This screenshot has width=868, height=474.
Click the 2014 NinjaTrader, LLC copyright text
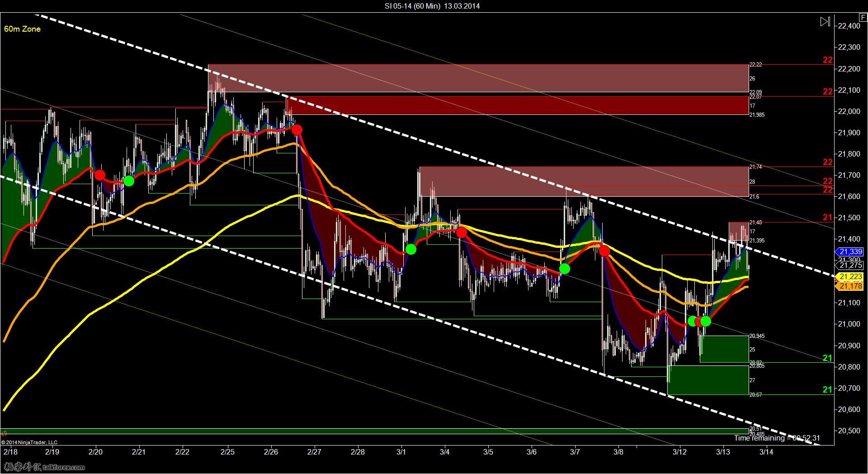coord(29,442)
